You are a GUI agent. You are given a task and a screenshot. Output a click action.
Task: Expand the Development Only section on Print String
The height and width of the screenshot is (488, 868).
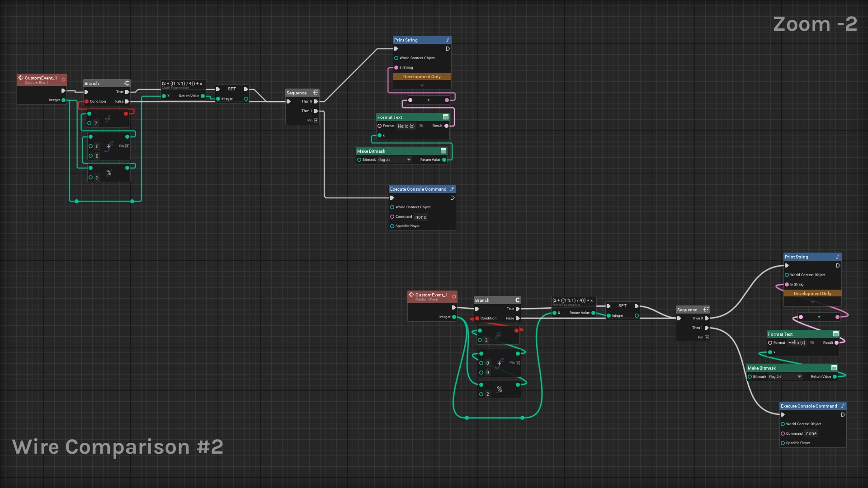pos(421,85)
